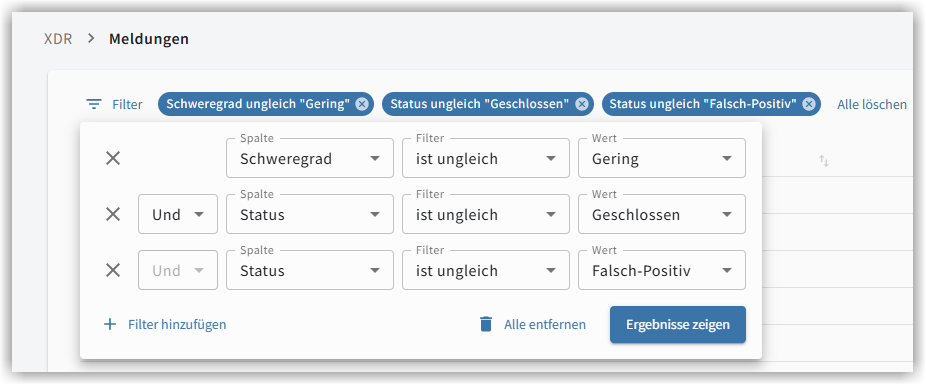The height and width of the screenshot is (385, 926).
Task: Remove the Schweregrad ungleich "Gering" chip
Action: [362, 105]
